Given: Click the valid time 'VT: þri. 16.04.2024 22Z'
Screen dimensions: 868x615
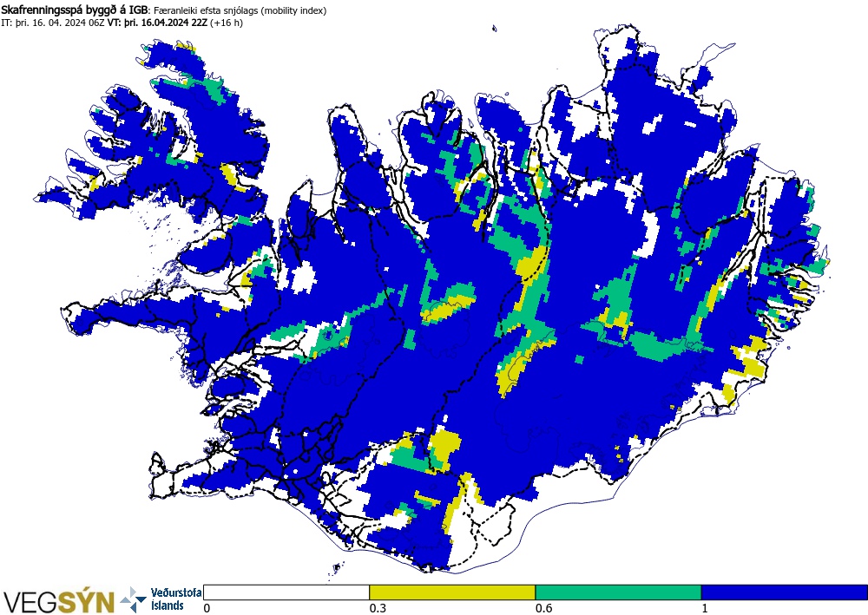Looking at the screenshot, I should [158, 23].
